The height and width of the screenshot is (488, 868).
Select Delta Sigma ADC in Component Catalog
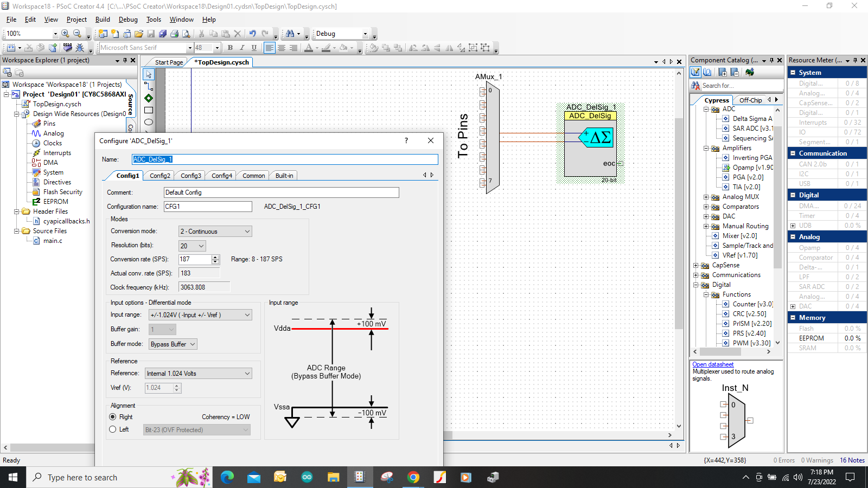(x=752, y=119)
